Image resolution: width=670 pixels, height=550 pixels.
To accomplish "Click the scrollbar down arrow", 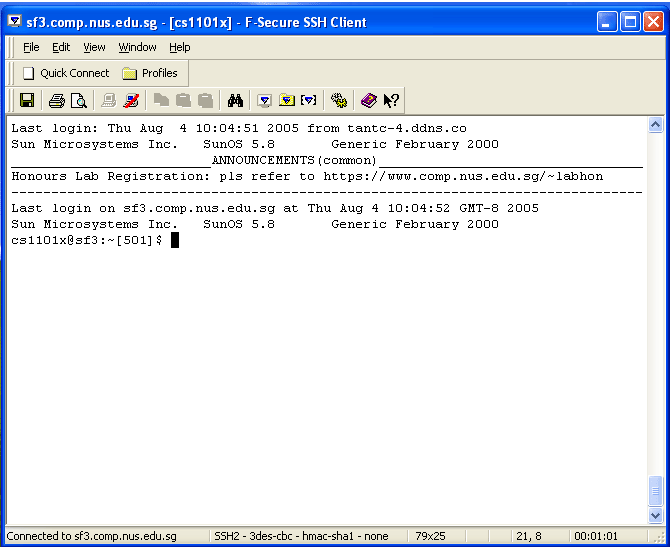I will (655, 515).
